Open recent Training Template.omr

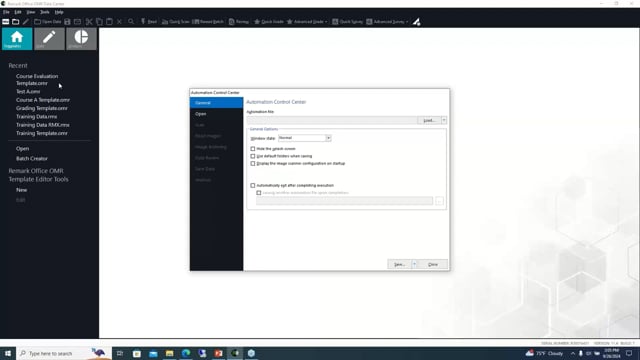[42, 133]
